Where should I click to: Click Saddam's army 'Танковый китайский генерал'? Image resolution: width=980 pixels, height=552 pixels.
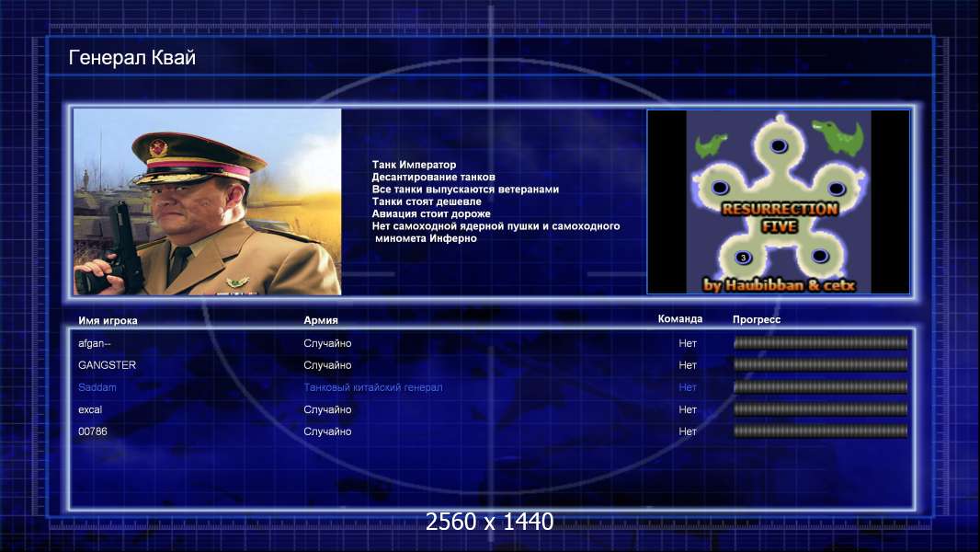[x=373, y=387]
